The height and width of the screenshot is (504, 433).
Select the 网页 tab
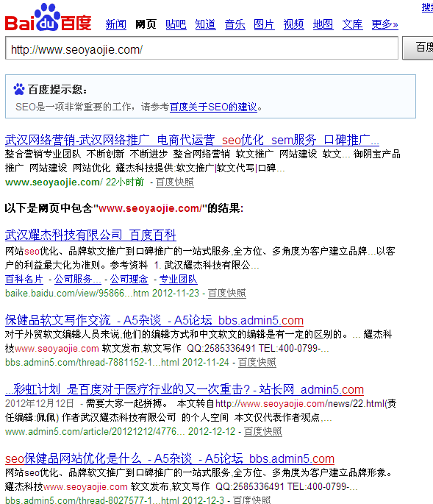pyautogui.click(x=146, y=24)
